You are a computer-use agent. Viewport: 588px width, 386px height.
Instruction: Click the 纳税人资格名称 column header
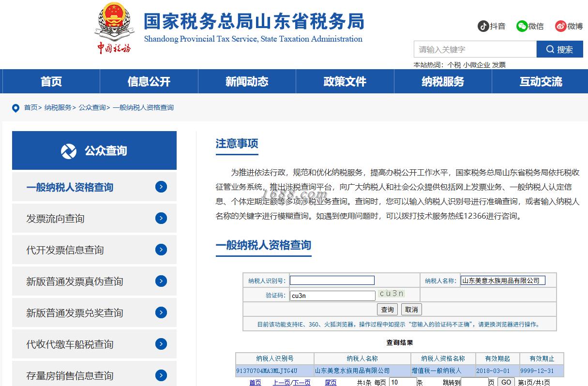(443, 358)
